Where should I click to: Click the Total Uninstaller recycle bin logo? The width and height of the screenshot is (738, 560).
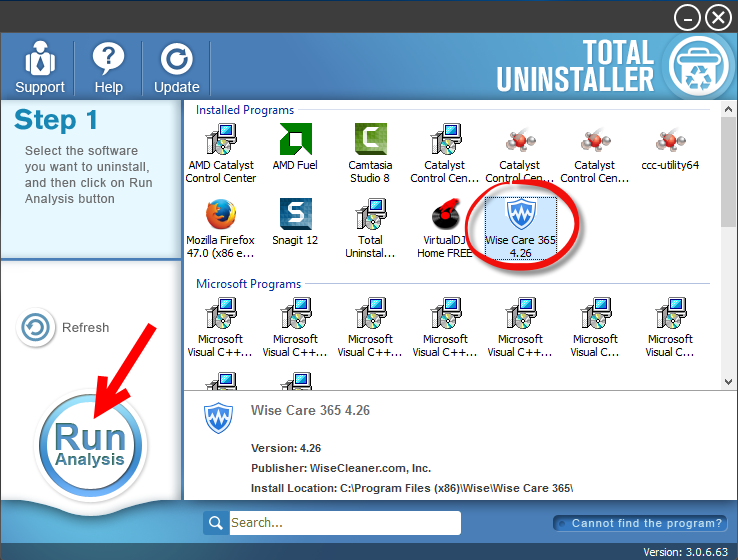[x=699, y=66]
